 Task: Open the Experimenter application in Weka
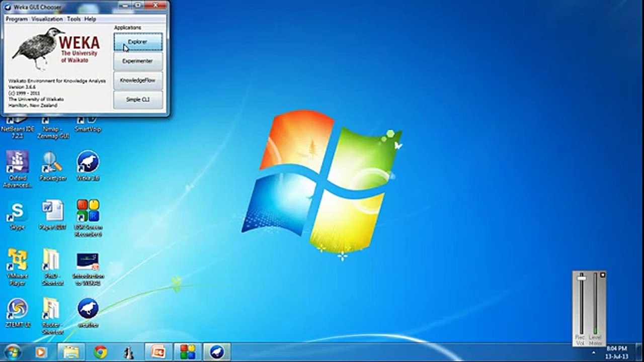coord(138,61)
